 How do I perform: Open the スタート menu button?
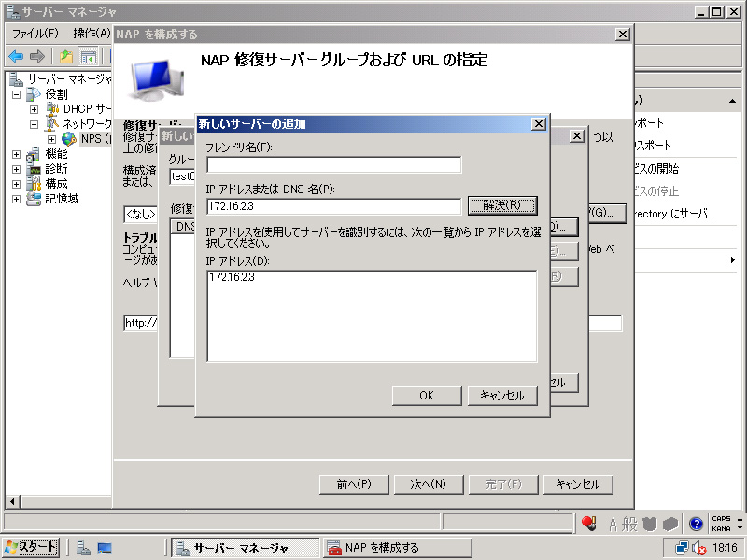tap(31, 548)
